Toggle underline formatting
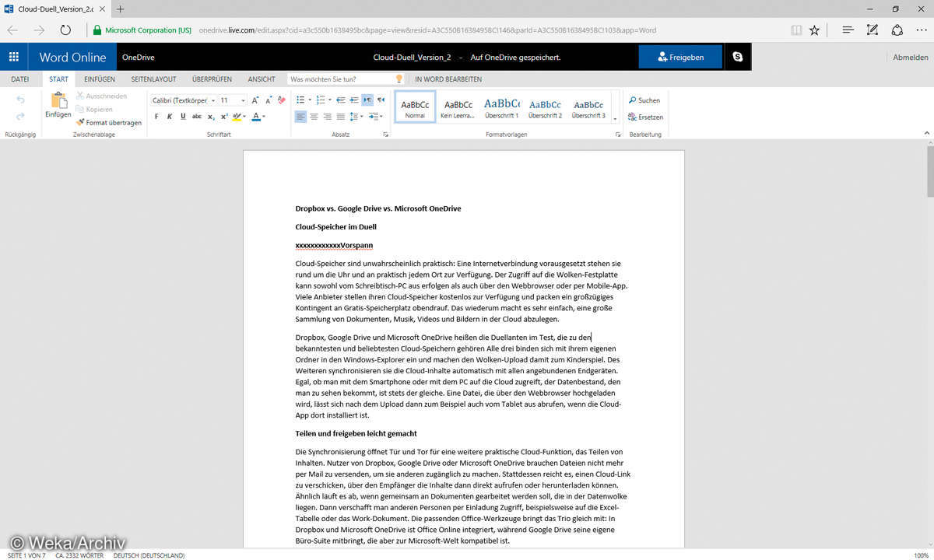This screenshot has height=560, width=934. tap(183, 117)
